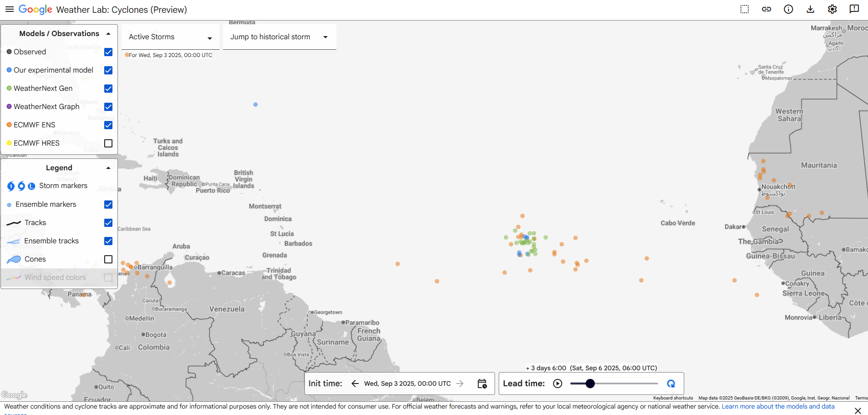Click the blue experimental model marker
The image size is (868, 415).
coord(256,105)
